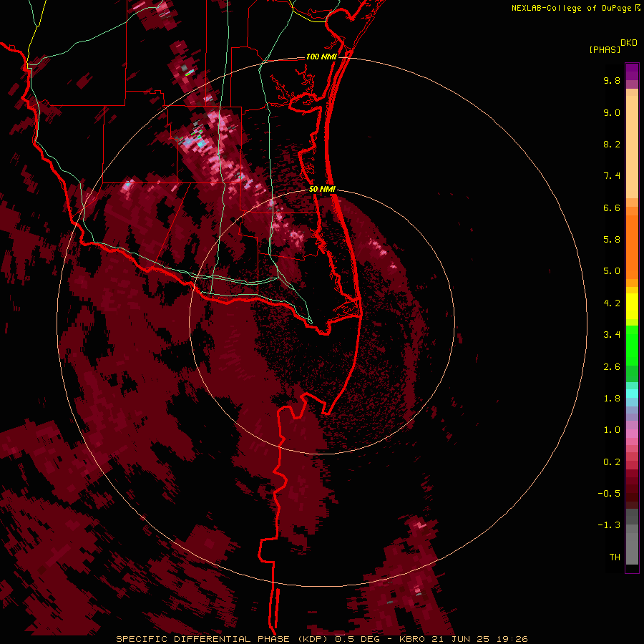Click the 100 NMI range ring label
The width and height of the screenshot is (644, 644).
click(321, 57)
